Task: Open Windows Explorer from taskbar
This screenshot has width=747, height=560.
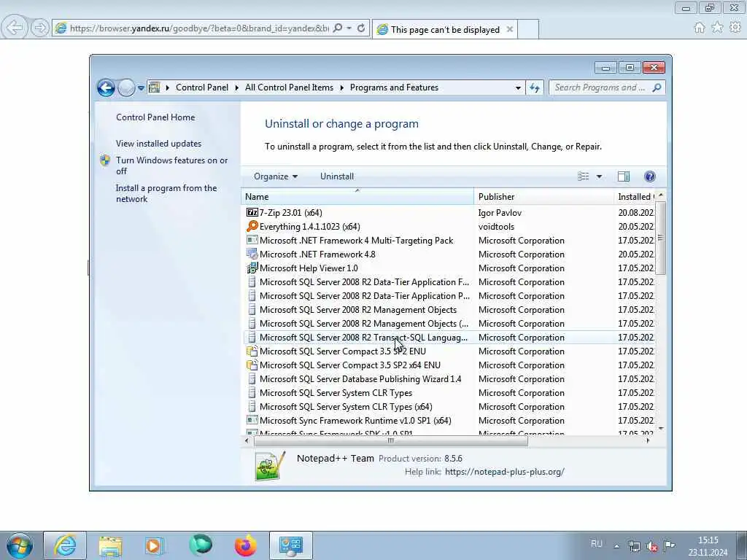Action: (111, 545)
